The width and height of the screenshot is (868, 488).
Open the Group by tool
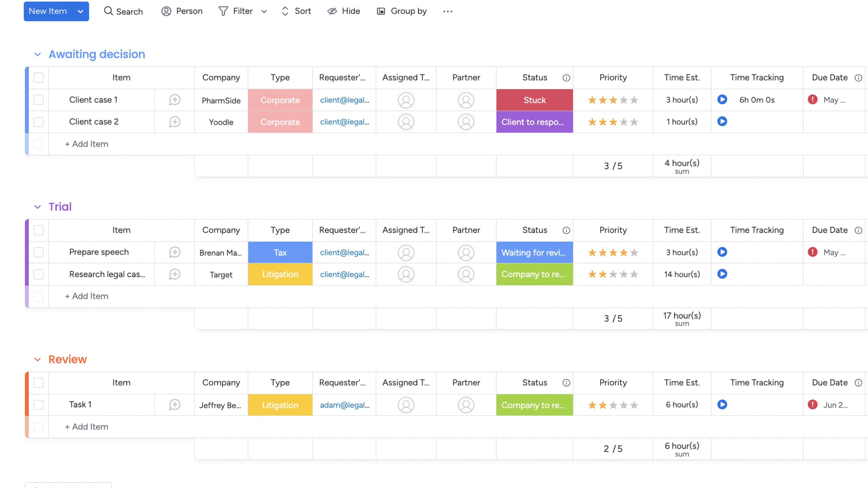pos(381,11)
